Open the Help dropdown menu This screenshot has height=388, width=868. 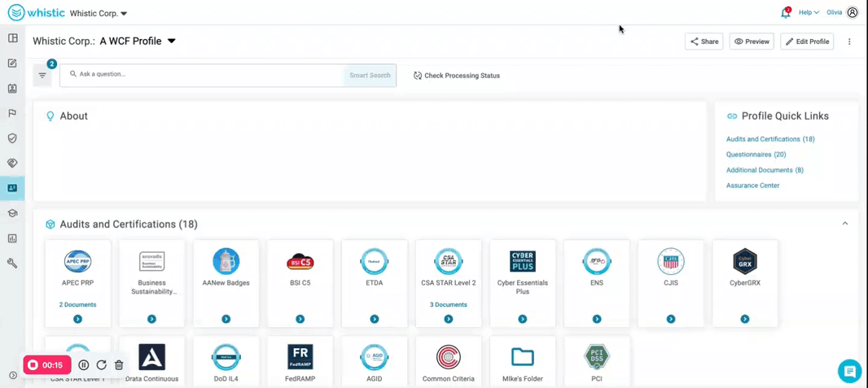(809, 13)
